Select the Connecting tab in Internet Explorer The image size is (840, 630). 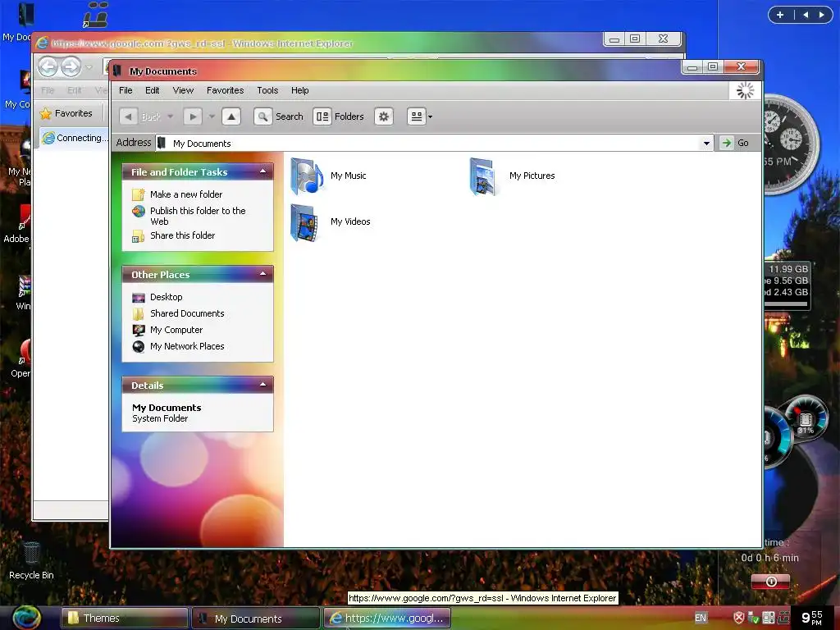pos(75,138)
